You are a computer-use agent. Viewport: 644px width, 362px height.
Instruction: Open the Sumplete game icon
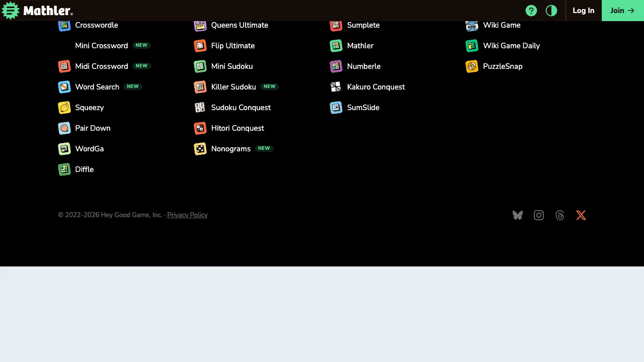point(336,25)
